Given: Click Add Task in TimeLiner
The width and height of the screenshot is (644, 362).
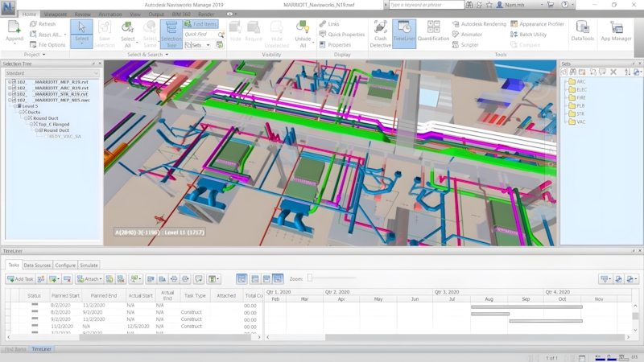Looking at the screenshot, I should point(20,279).
